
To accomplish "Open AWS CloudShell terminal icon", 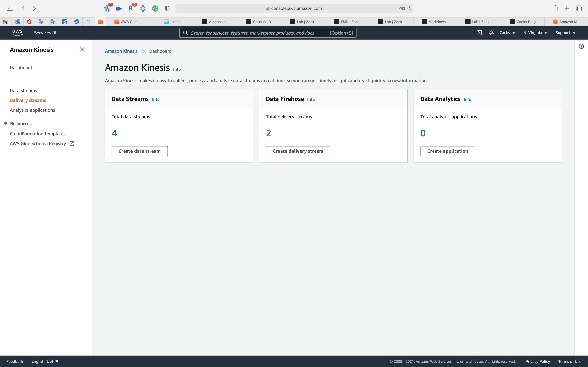I will (x=479, y=33).
